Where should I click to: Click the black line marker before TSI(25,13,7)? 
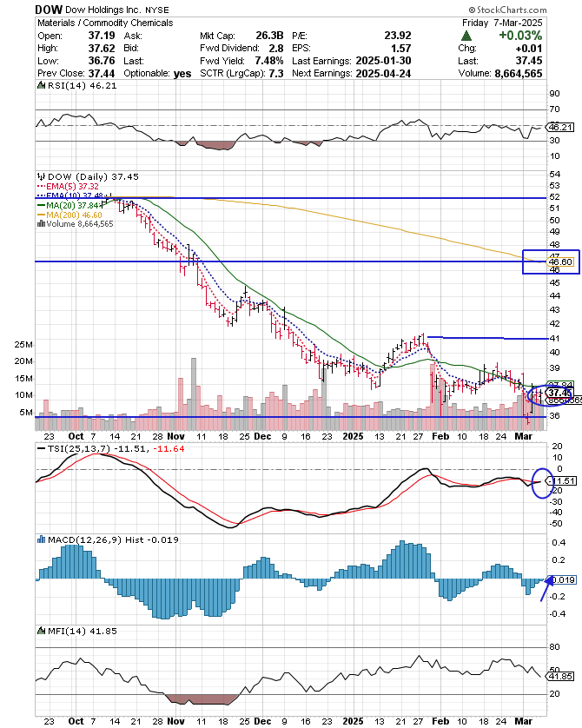(42, 448)
